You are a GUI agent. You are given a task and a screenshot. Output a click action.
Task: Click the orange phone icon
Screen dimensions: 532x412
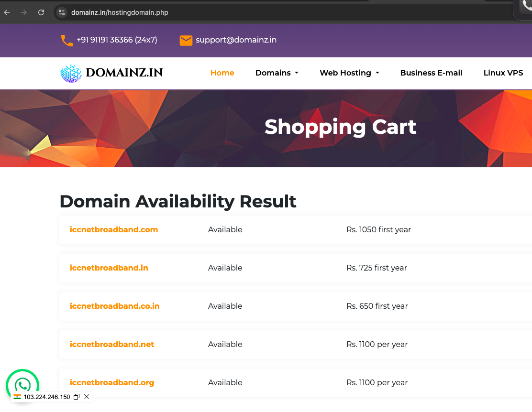tap(66, 40)
